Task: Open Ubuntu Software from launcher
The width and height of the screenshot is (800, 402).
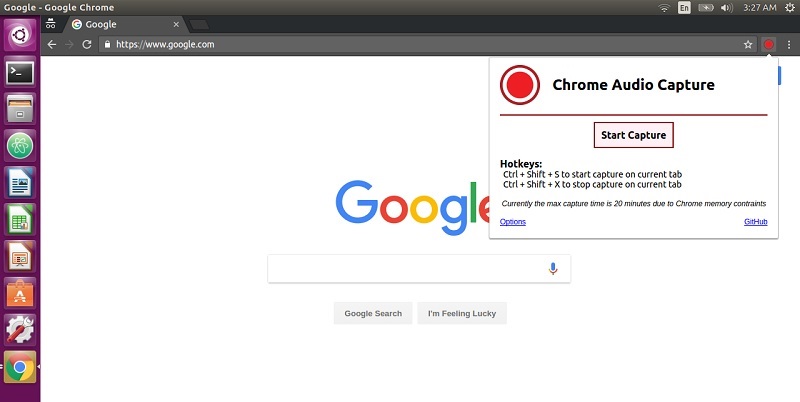Action: pyautogui.click(x=20, y=293)
